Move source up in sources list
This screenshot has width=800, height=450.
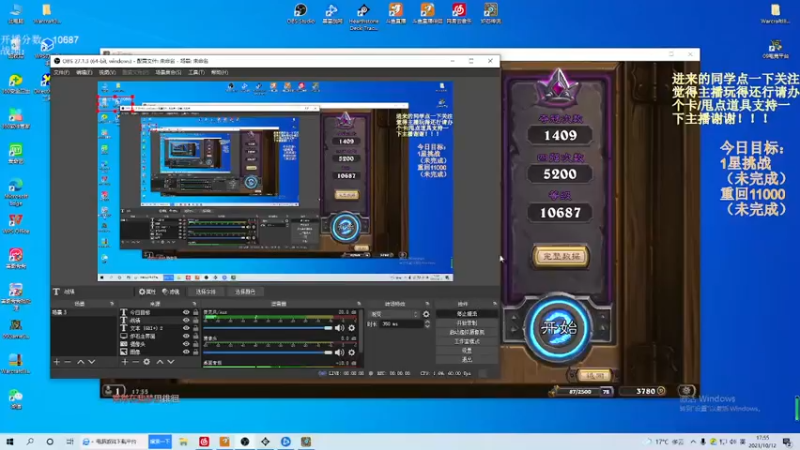[x=160, y=362]
